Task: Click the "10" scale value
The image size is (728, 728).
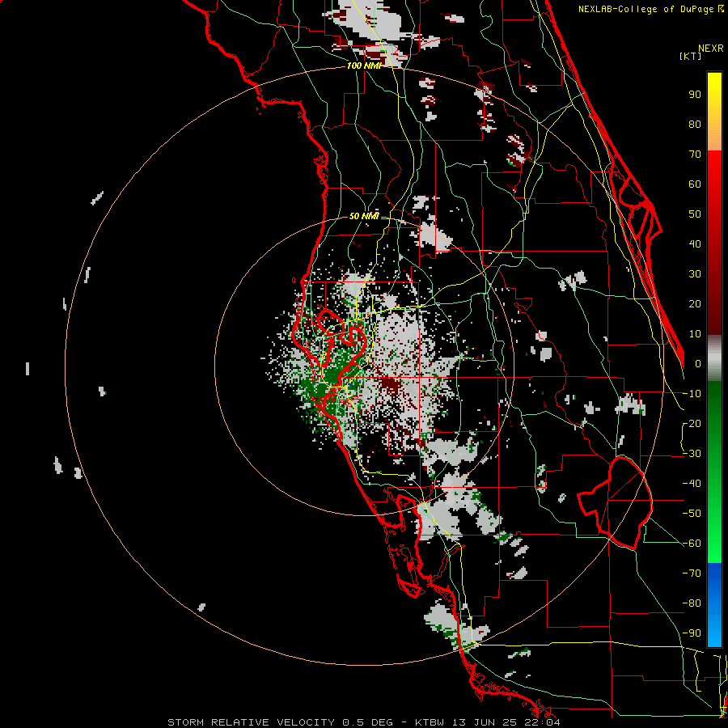Action: 695,334
